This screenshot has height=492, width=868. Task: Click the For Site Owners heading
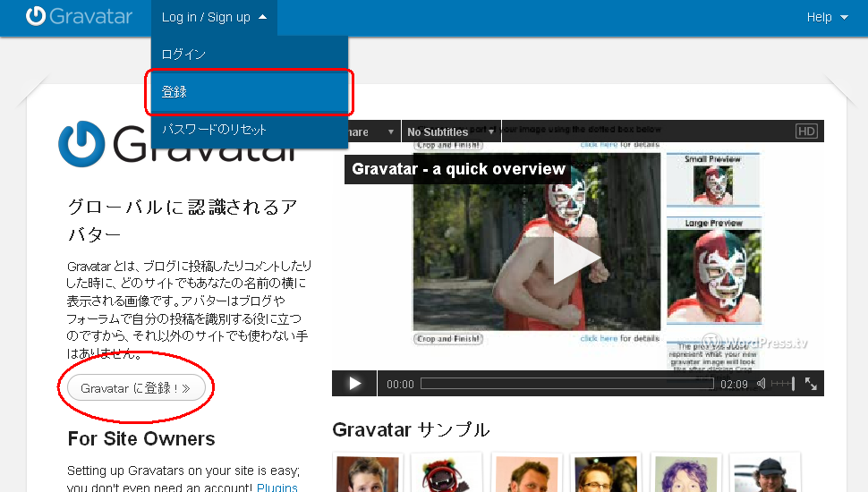tap(141, 439)
